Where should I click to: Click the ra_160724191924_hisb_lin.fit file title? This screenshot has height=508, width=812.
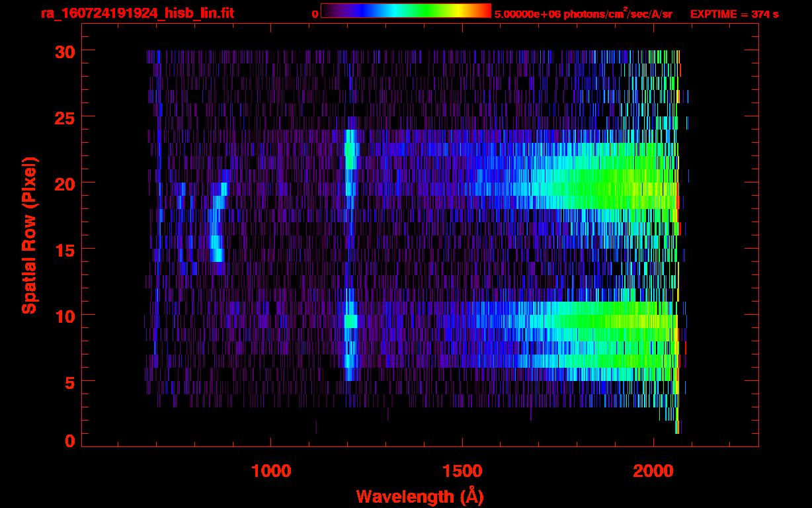coord(137,13)
